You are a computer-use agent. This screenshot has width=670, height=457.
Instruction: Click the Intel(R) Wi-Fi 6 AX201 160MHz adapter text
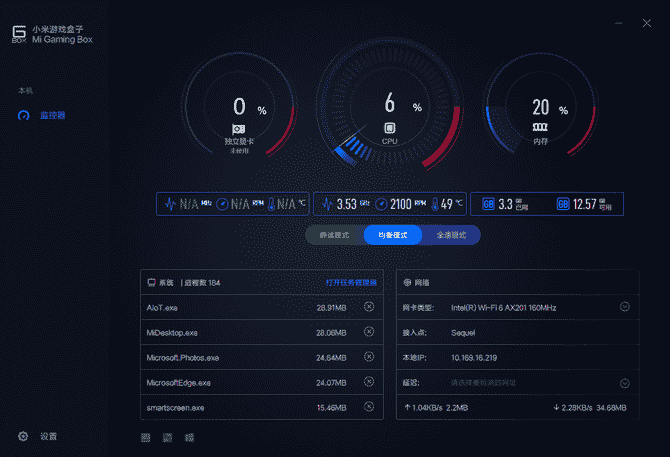pyautogui.click(x=504, y=308)
